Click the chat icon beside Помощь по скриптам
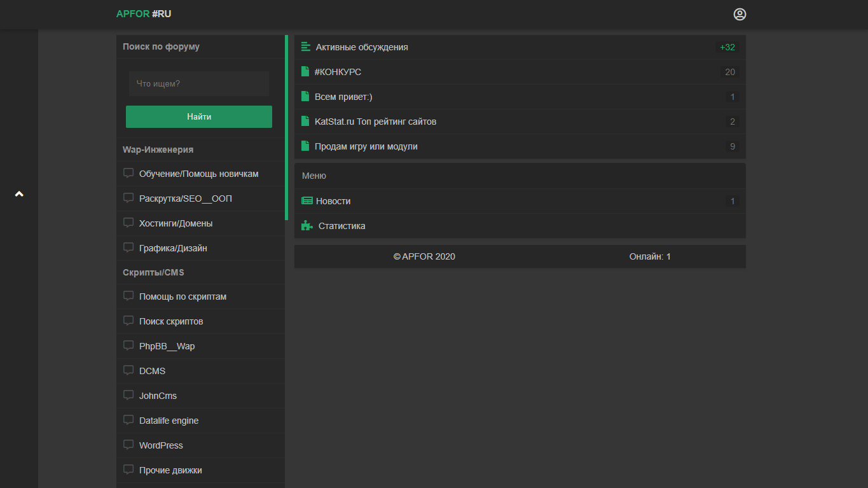868x488 pixels. click(128, 296)
